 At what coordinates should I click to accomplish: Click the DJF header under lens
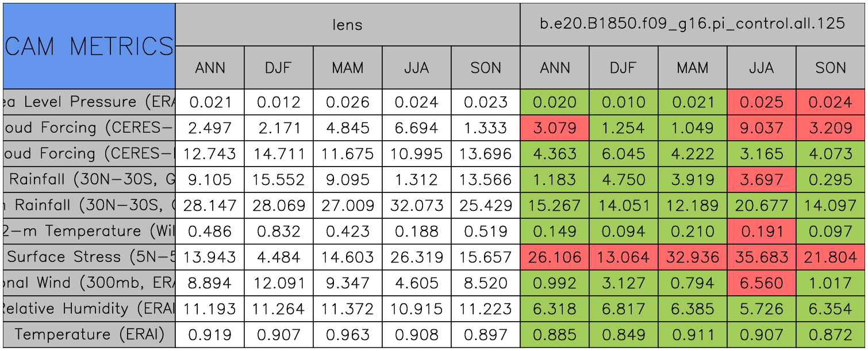tap(278, 68)
